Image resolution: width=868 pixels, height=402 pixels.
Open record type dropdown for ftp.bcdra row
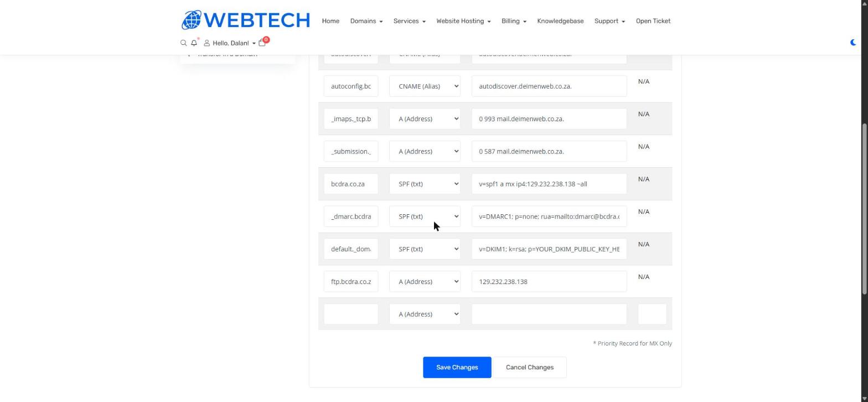(425, 282)
